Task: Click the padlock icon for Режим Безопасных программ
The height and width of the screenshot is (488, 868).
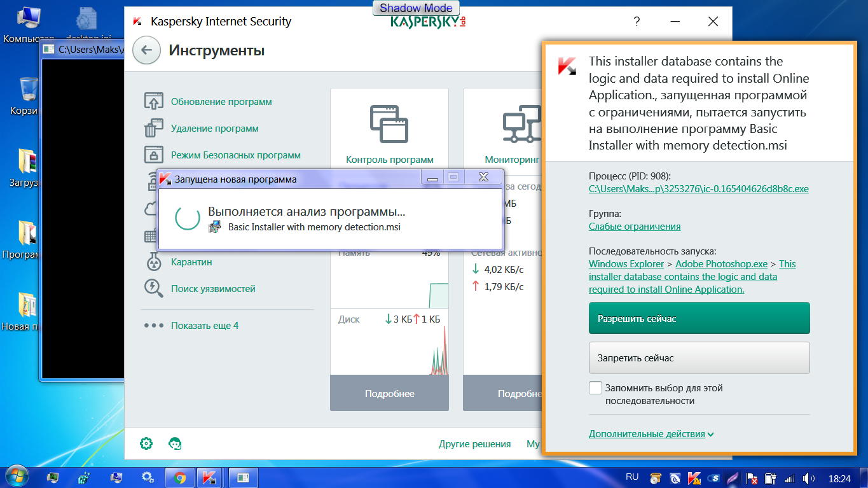Action: coord(154,155)
